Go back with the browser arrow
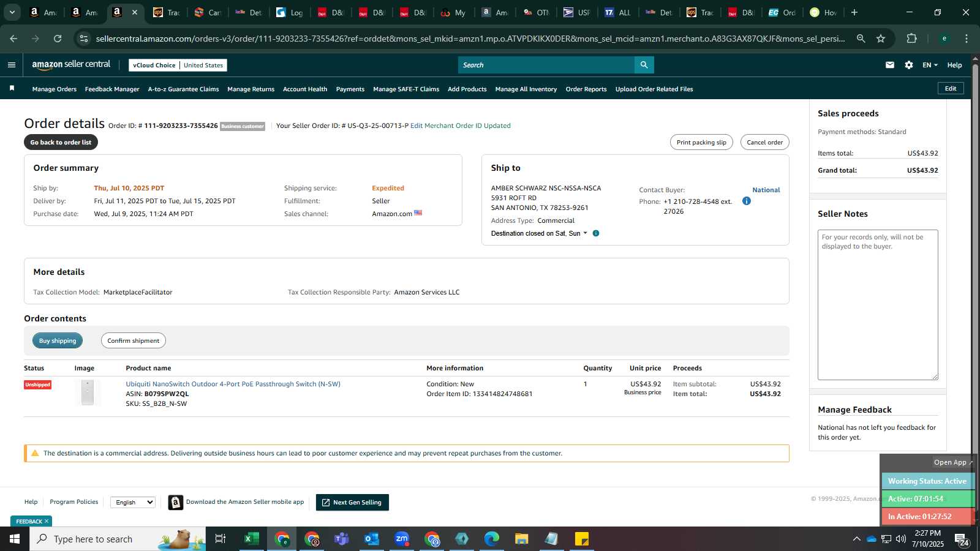 pos(13,39)
